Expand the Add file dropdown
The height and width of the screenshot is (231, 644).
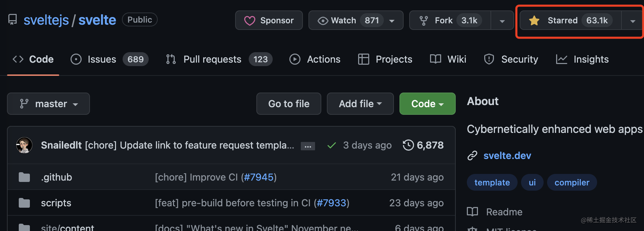(360, 104)
